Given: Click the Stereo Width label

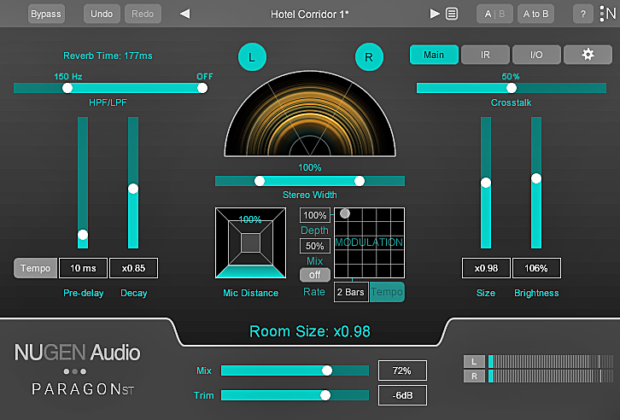Looking at the screenshot, I should coord(310,195).
